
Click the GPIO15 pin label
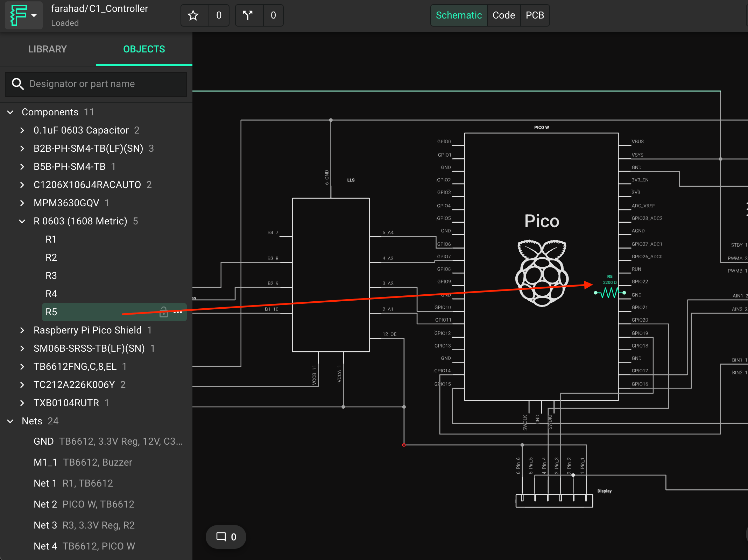(x=443, y=384)
